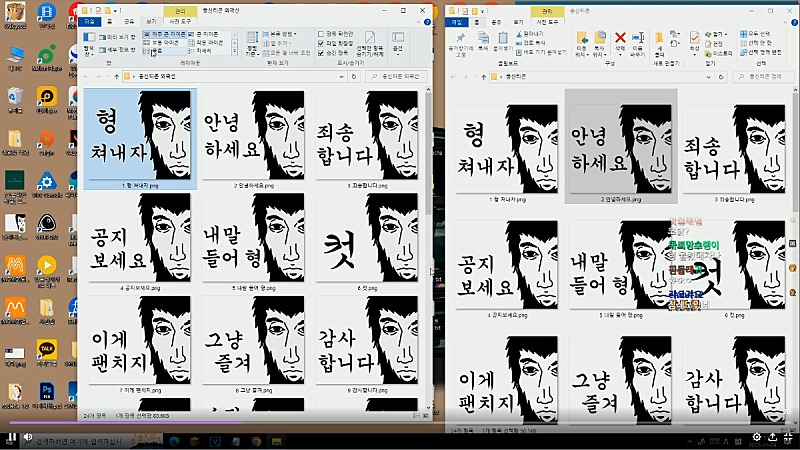Click the Options icon in left ribbon
Image resolution: width=800 pixels, height=450 pixels.
(x=398, y=41)
